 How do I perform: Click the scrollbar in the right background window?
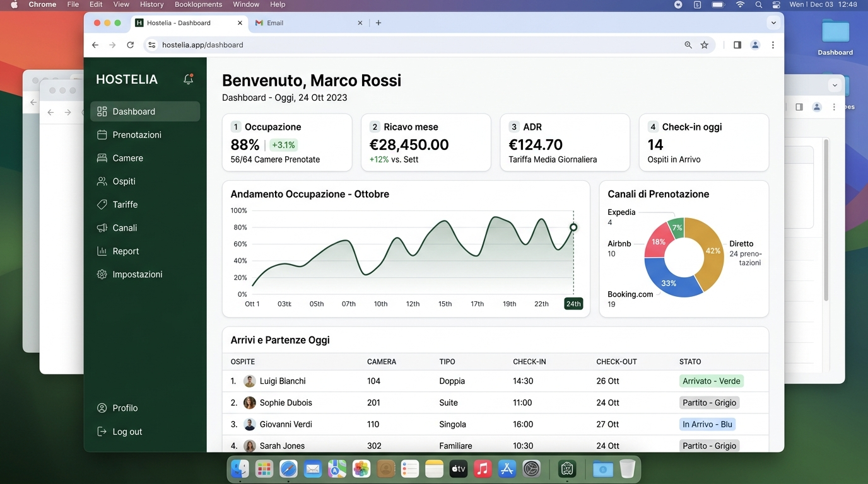[826, 219]
